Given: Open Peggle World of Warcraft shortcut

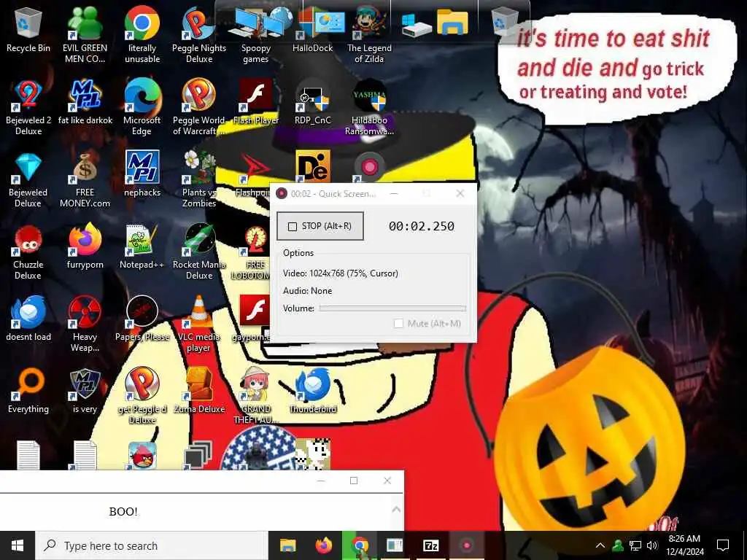Looking at the screenshot, I should [x=199, y=107].
